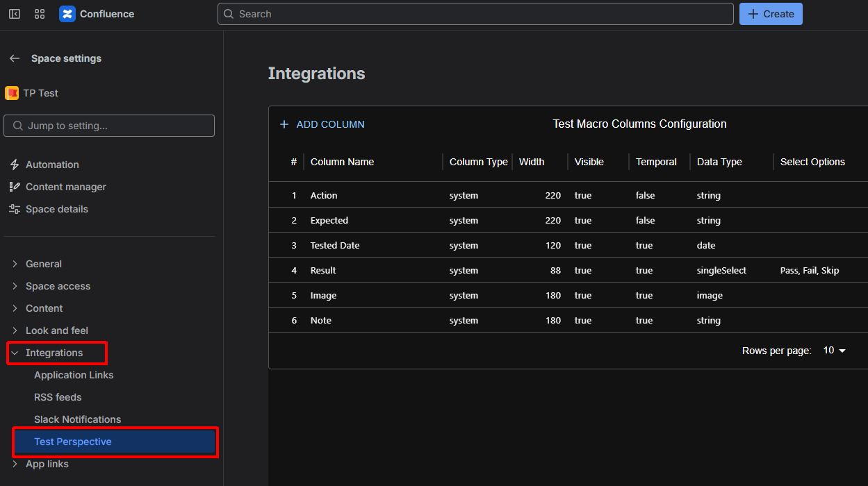The width and height of the screenshot is (868, 486).
Task: Open Slack Notifications settings
Action: click(77, 419)
